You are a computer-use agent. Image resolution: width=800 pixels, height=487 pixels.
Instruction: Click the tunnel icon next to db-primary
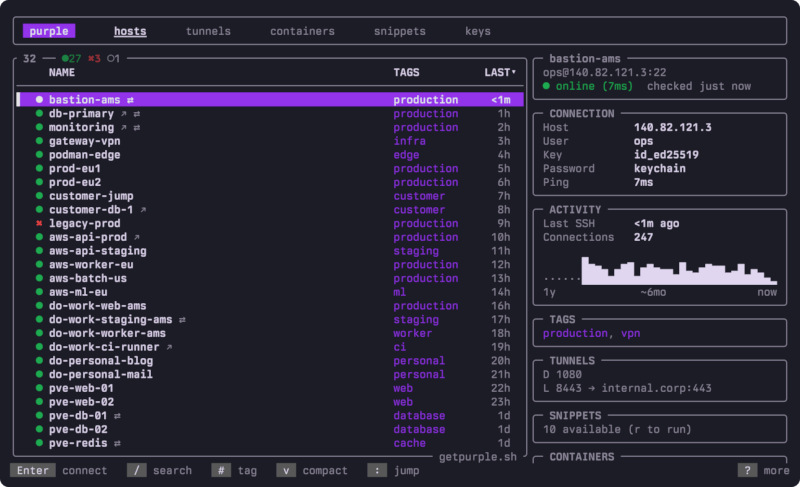[137, 114]
